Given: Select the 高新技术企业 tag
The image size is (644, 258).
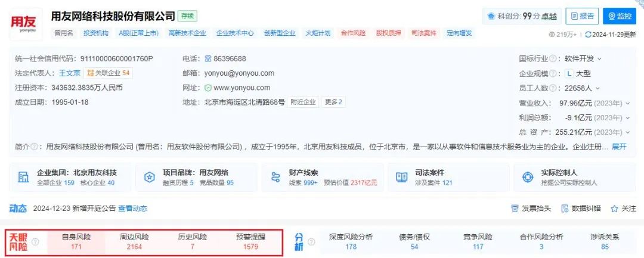Looking at the screenshot, I should (187, 33).
